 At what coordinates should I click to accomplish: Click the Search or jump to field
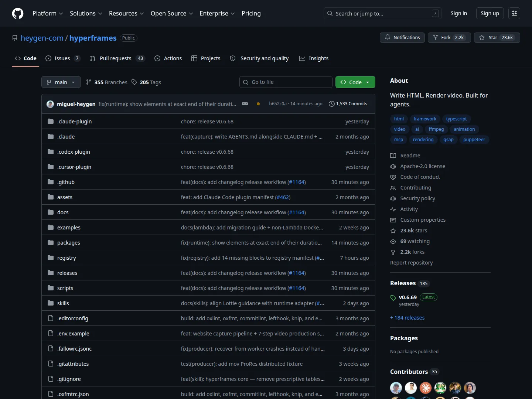[383, 13]
